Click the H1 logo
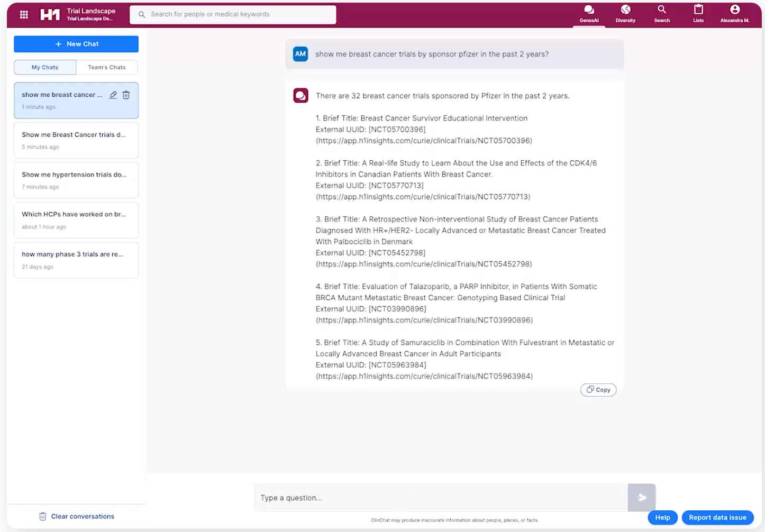The height and width of the screenshot is (532, 765). [50, 15]
